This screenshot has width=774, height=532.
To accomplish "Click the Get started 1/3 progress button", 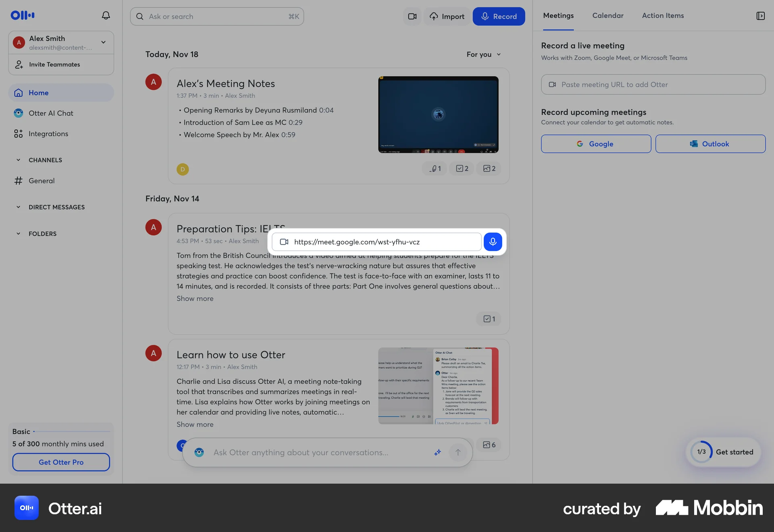I will pyautogui.click(x=724, y=452).
